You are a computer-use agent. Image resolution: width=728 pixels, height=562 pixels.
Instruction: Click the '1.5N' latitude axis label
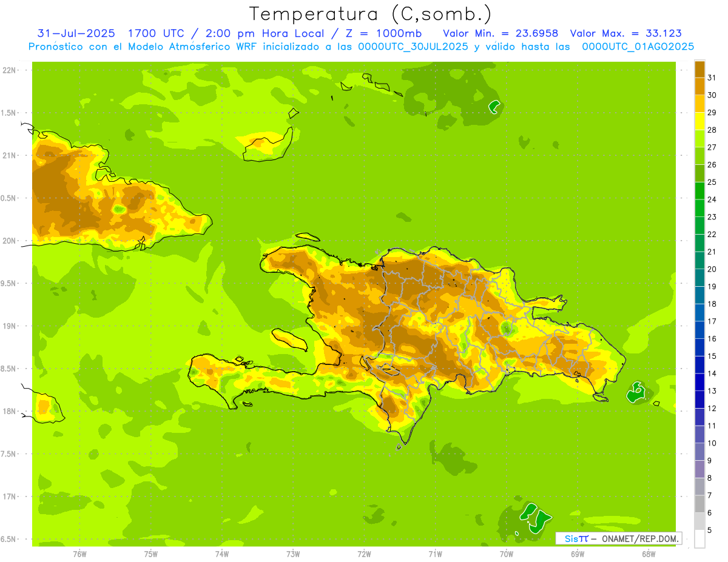(9, 113)
